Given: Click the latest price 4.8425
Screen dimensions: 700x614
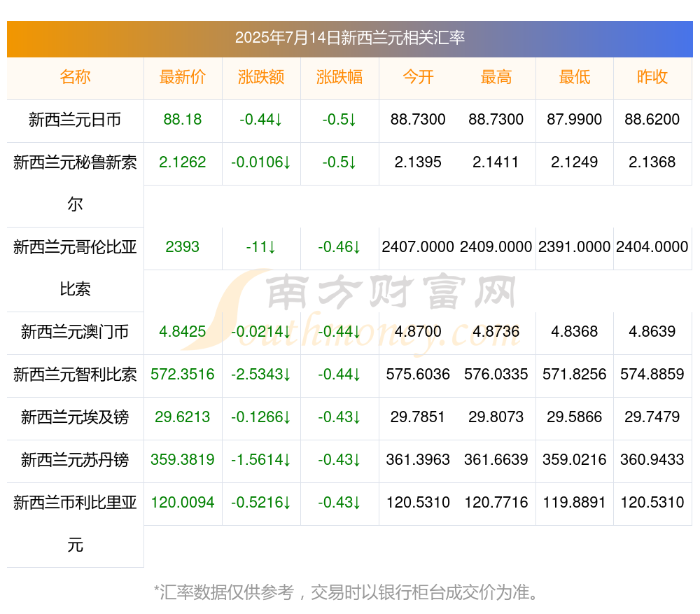Looking at the screenshot, I should point(183,332).
